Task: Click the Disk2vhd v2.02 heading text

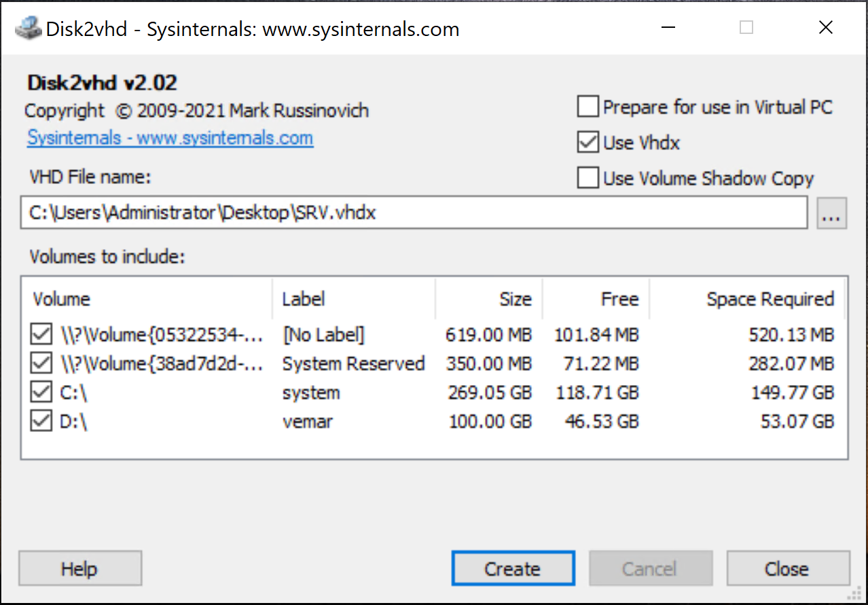Action: click(102, 84)
